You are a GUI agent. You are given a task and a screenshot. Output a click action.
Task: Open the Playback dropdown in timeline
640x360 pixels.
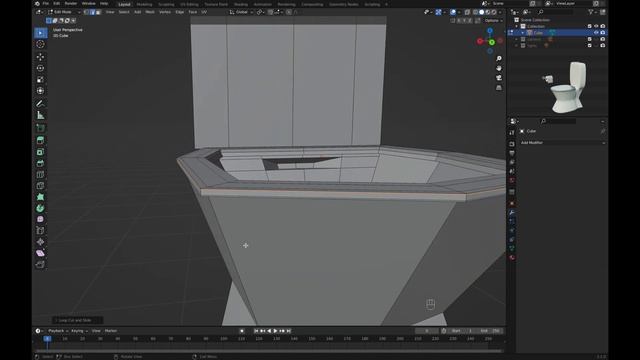58,331
